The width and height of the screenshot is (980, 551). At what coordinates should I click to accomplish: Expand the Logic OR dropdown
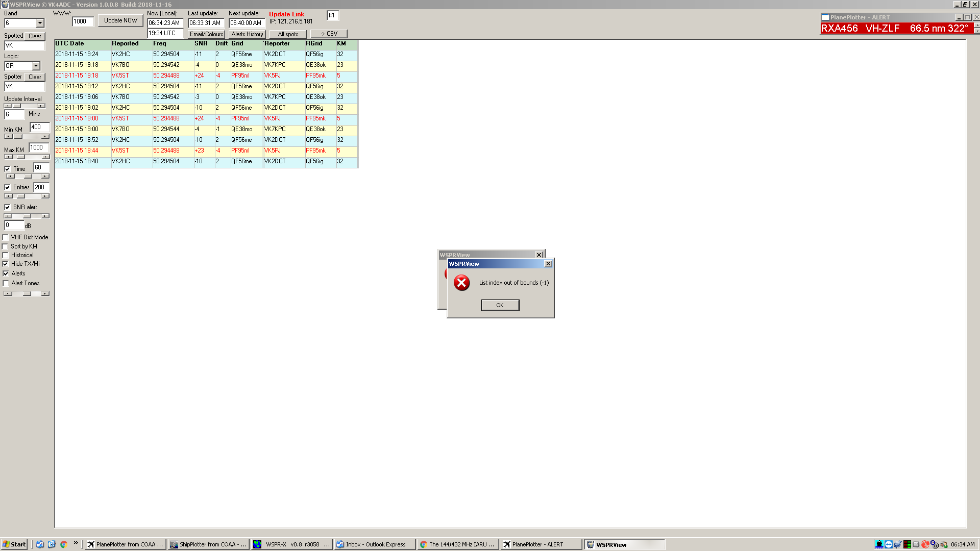pos(36,66)
